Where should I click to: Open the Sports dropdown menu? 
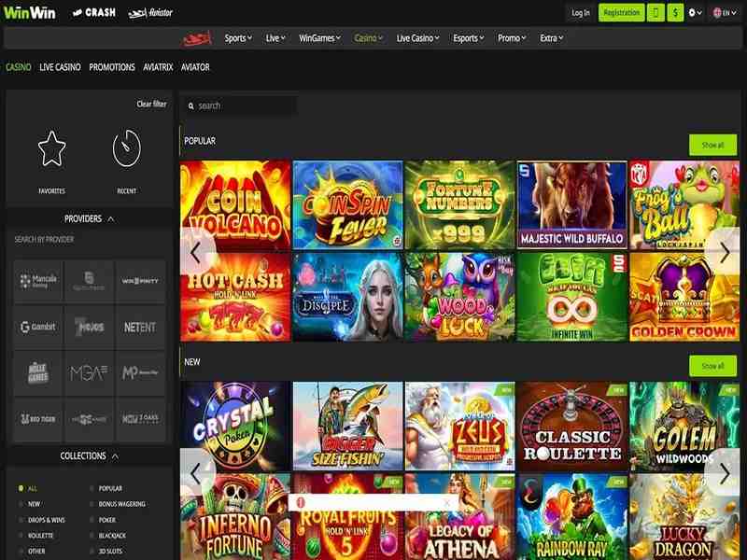pos(239,38)
